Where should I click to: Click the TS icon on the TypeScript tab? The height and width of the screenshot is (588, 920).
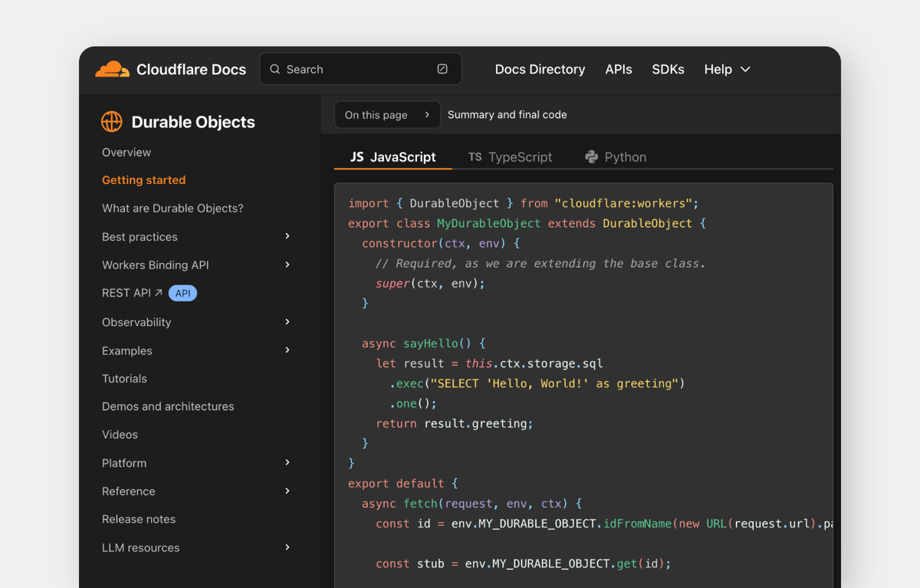tap(475, 156)
